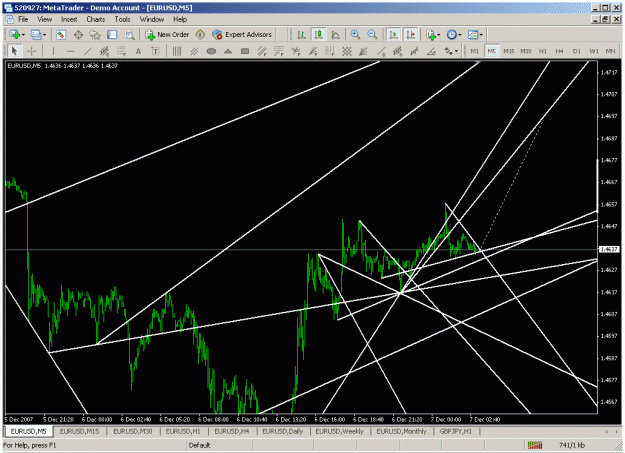Choose the text 'A' tool
This screenshot has height=453, width=625.
(x=138, y=51)
